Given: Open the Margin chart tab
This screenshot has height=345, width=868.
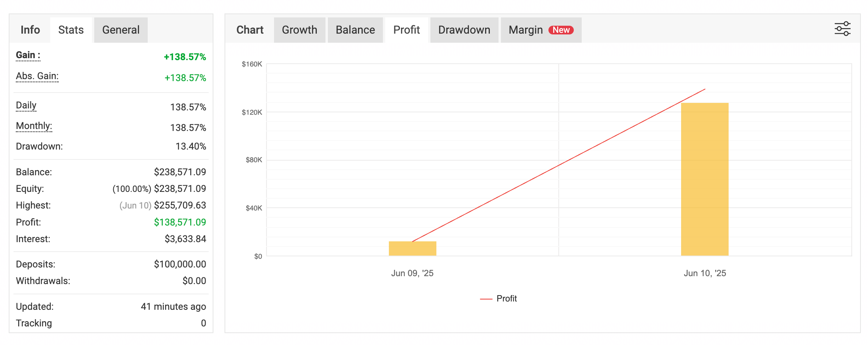Looking at the screenshot, I should coord(525,30).
